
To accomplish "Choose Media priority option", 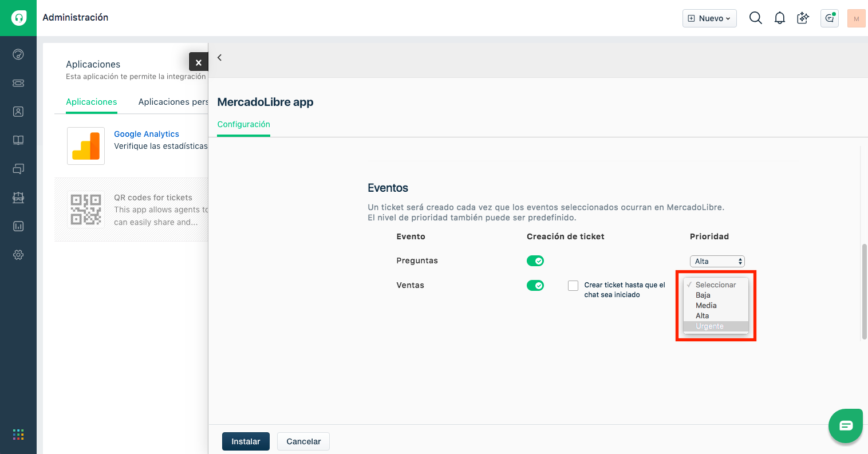I will (716, 305).
